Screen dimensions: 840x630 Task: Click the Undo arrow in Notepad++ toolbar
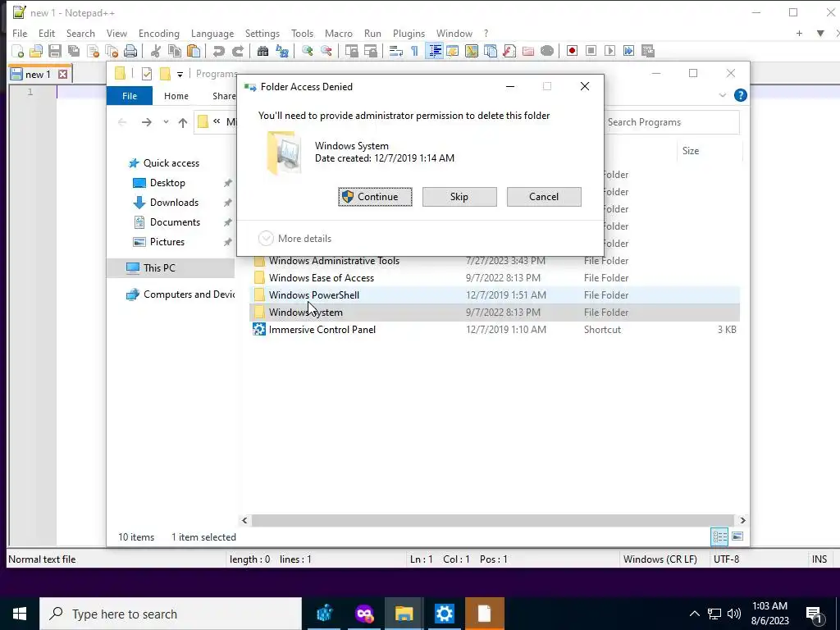[x=218, y=51]
